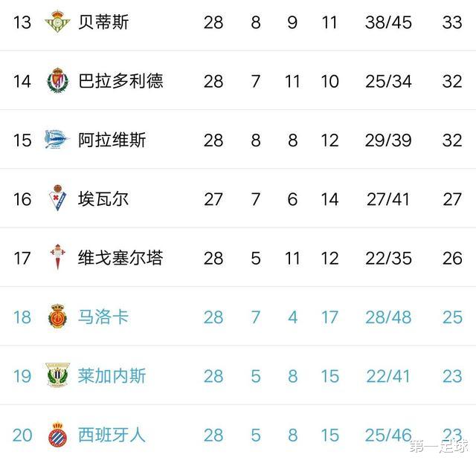
Task: Click the Eibar club crest
Action: [x=57, y=198]
